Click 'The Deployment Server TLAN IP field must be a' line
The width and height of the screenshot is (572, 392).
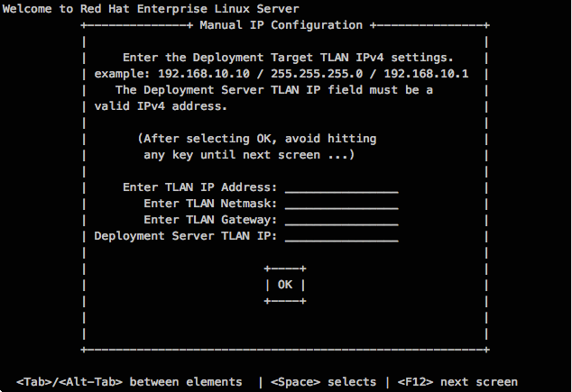click(274, 90)
